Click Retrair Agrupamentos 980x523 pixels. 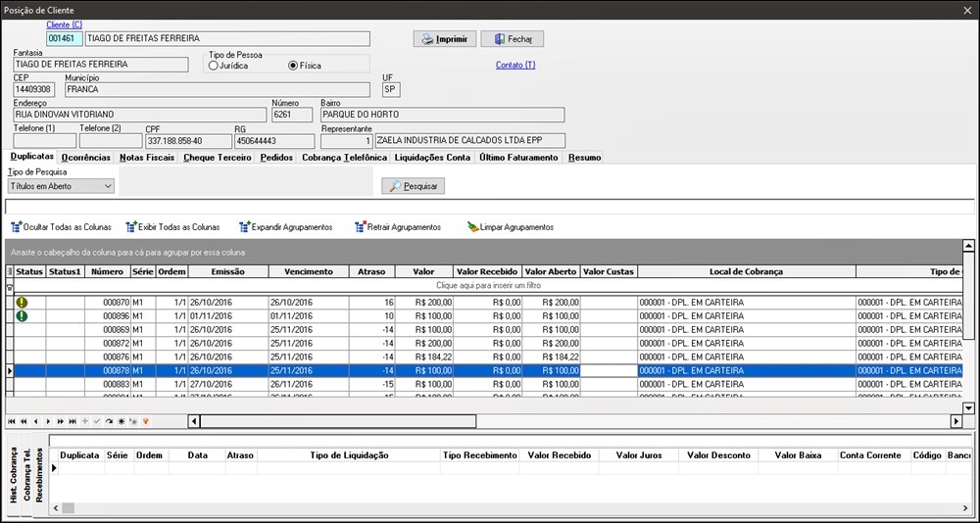[398, 227]
